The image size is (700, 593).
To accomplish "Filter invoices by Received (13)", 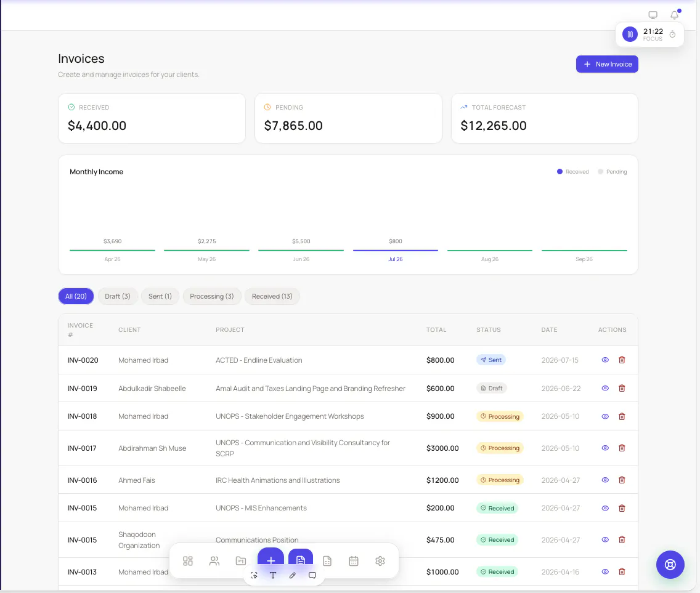I will pos(272,296).
